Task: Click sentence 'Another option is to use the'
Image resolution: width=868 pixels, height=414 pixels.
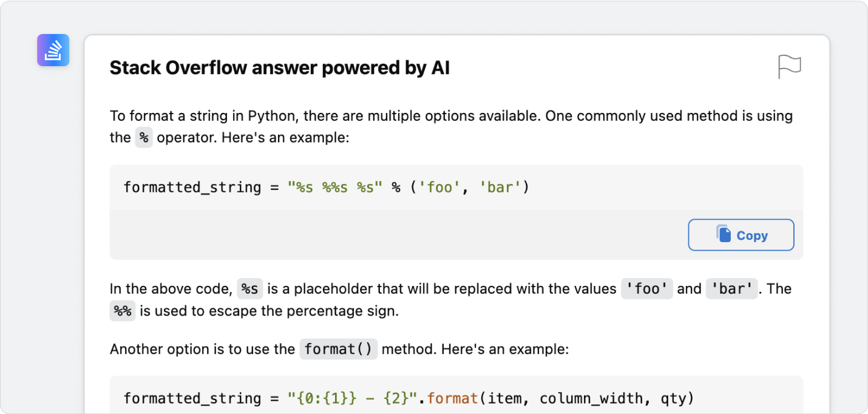Action: pos(202,350)
